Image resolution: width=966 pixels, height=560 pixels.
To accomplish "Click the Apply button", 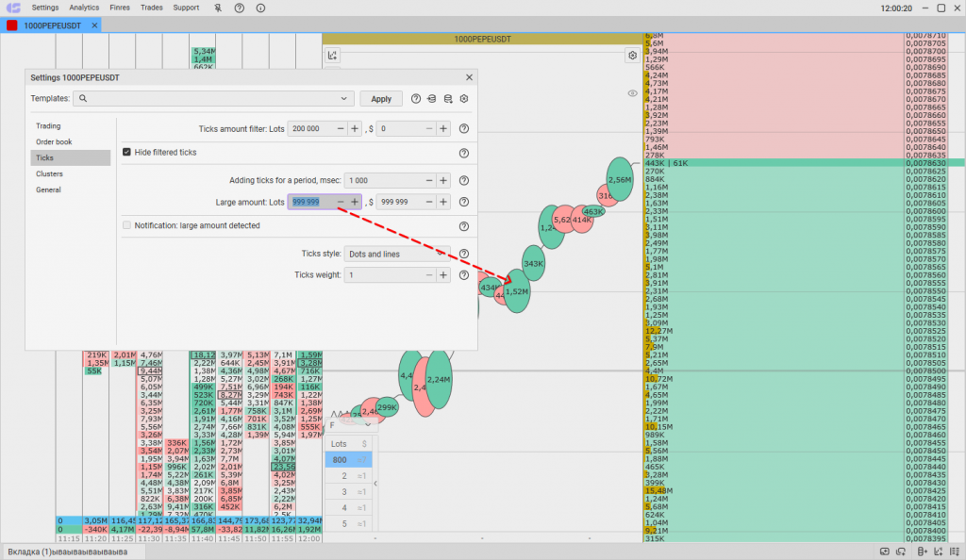I will [381, 98].
